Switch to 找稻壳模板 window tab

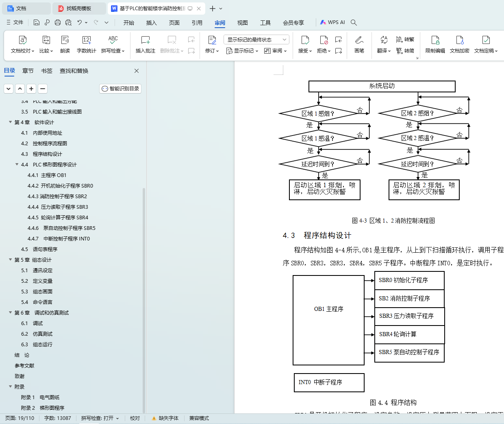pyautogui.click(x=80, y=9)
